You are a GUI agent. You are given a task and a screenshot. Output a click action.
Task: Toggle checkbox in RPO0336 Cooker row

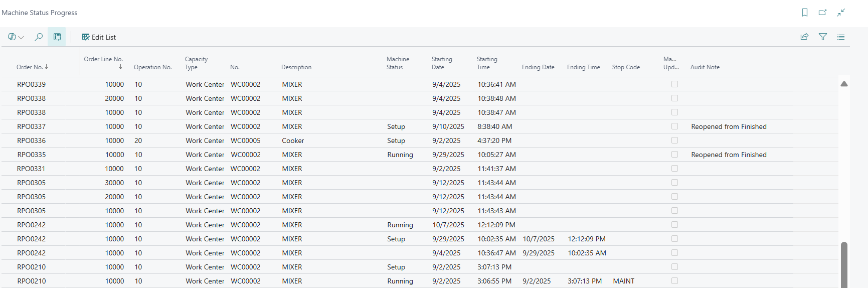pyautogui.click(x=674, y=140)
